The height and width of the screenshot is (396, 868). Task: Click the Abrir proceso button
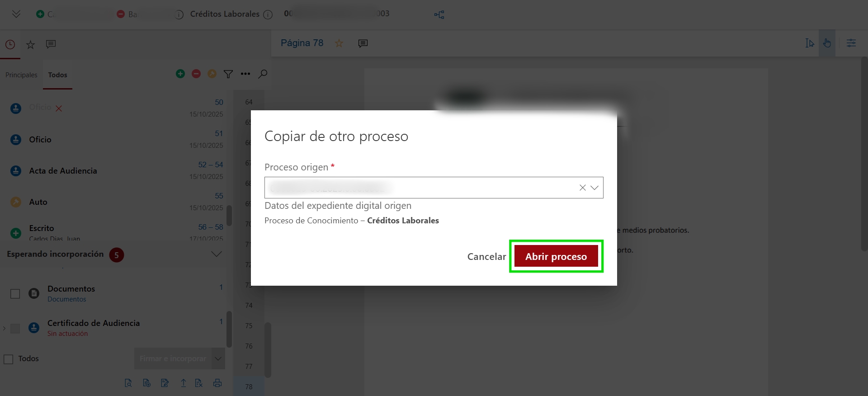click(x=556, y=256)
